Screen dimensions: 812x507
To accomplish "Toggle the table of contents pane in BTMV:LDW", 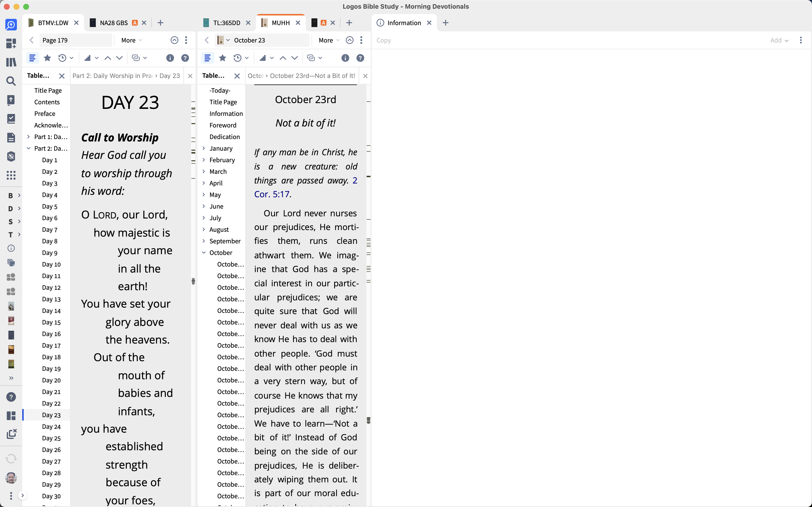I will pyautogui.click(x=32, y=58).
